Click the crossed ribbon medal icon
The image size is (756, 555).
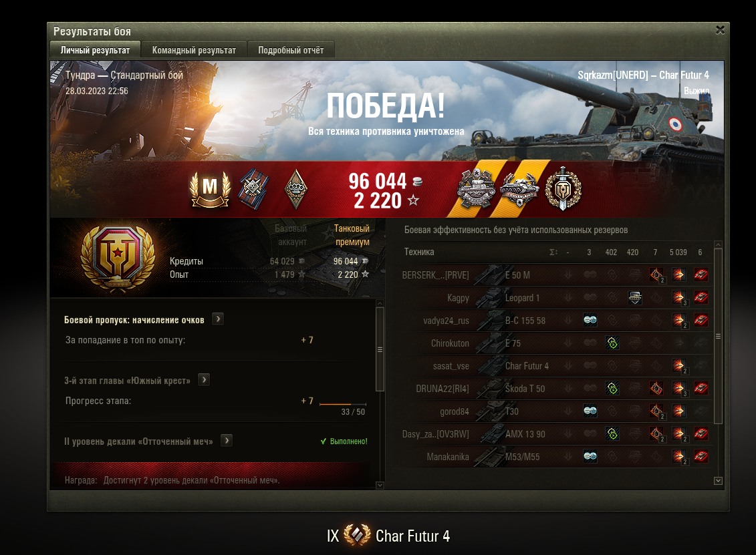coord(253,189)
